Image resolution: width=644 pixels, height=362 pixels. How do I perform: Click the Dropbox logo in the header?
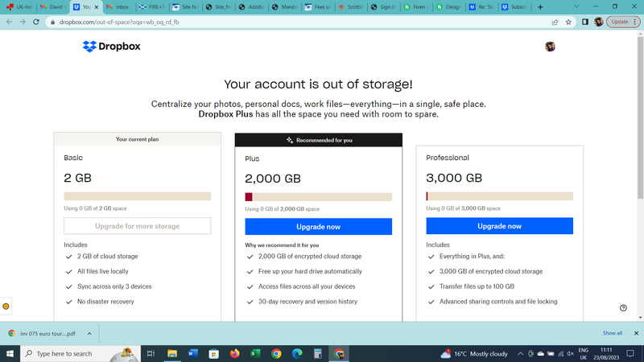click(x=111, y=47)
